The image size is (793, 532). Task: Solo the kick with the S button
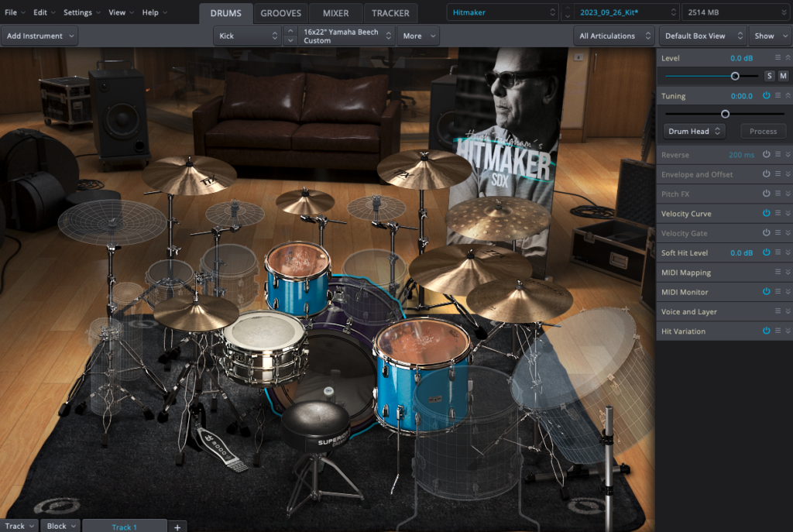[x=769, y=76]
